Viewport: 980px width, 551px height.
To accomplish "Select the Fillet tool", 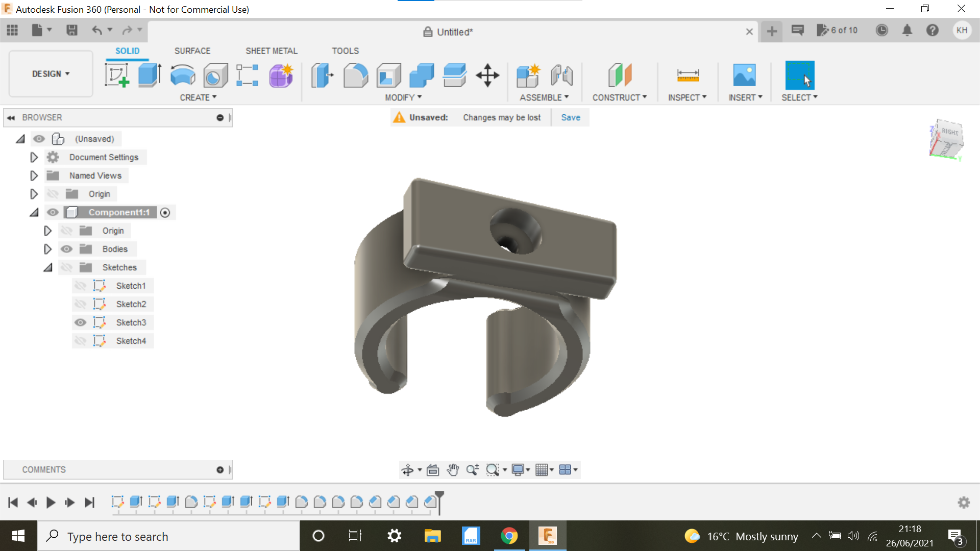I will (356, 75).
